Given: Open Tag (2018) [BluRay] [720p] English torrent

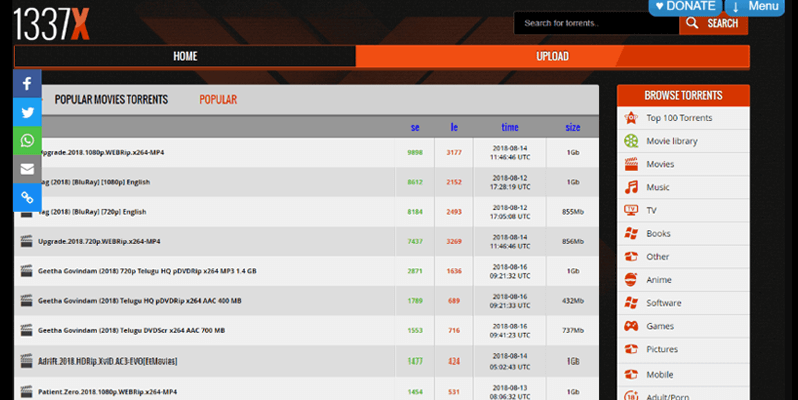Looking at the screenshot, I should tap(93, 212).
